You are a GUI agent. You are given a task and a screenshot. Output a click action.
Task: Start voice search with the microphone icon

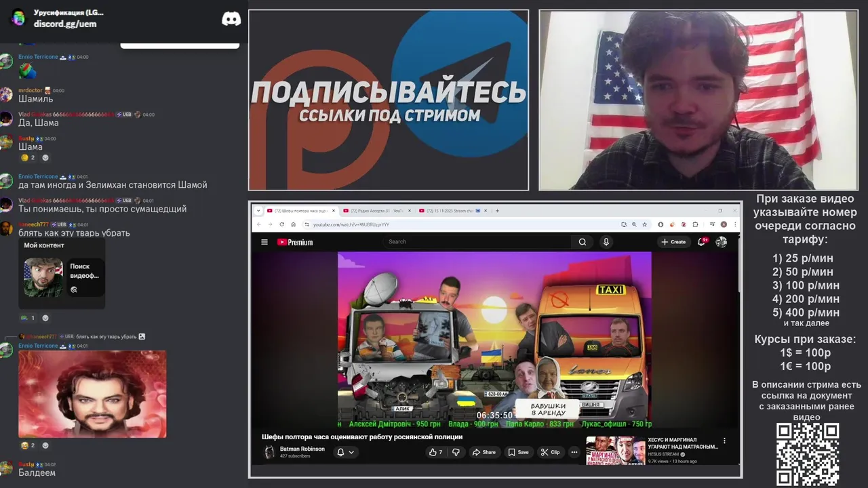(x=606, y=242)
